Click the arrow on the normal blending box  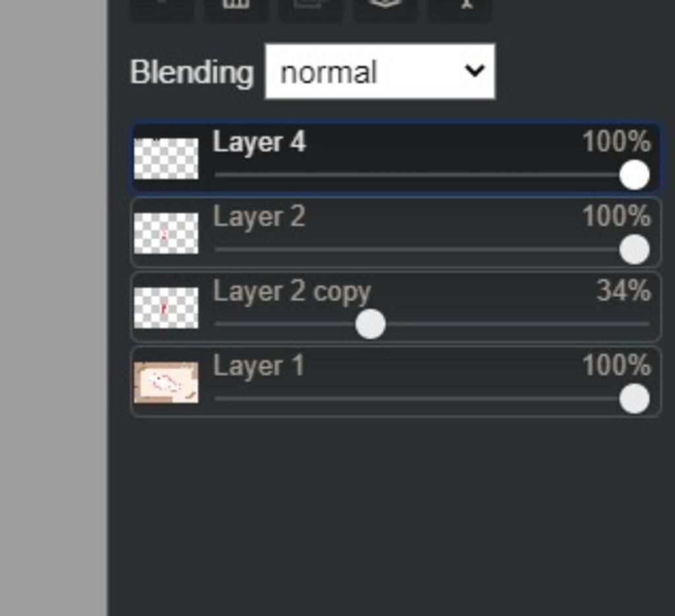click(x=475, y=70)
